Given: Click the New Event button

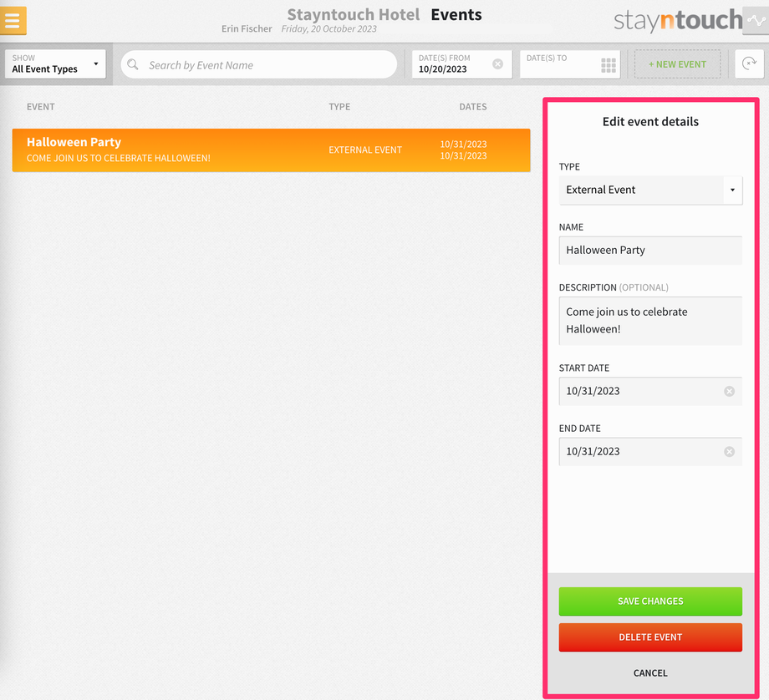Looking at the screenshot, I should click(x=677, y=64).
